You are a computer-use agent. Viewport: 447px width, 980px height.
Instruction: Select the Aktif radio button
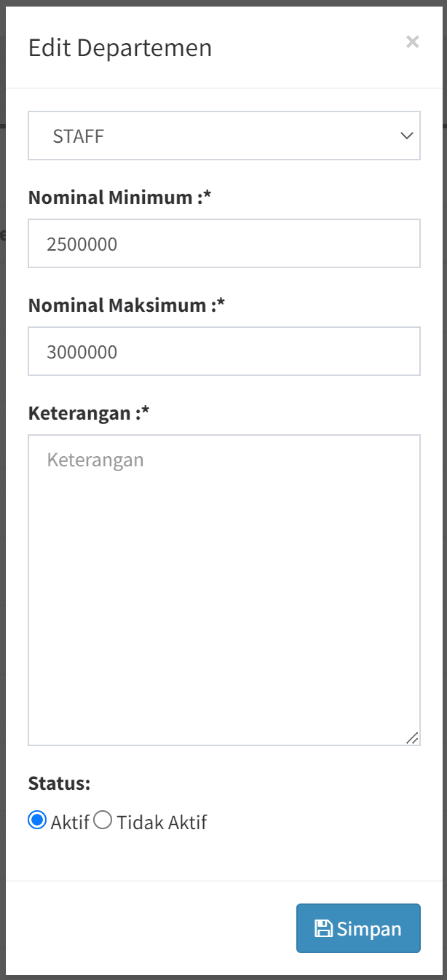point(37,821)
